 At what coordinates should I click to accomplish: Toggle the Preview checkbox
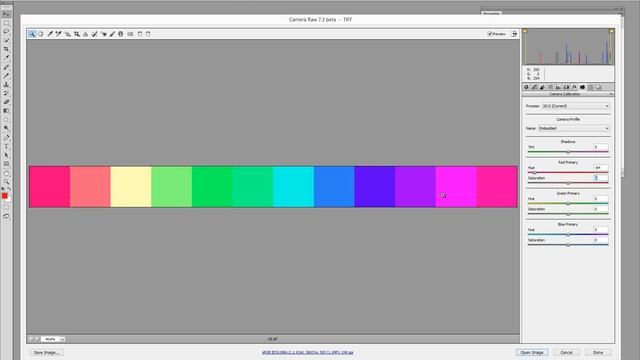pos(490,34)
